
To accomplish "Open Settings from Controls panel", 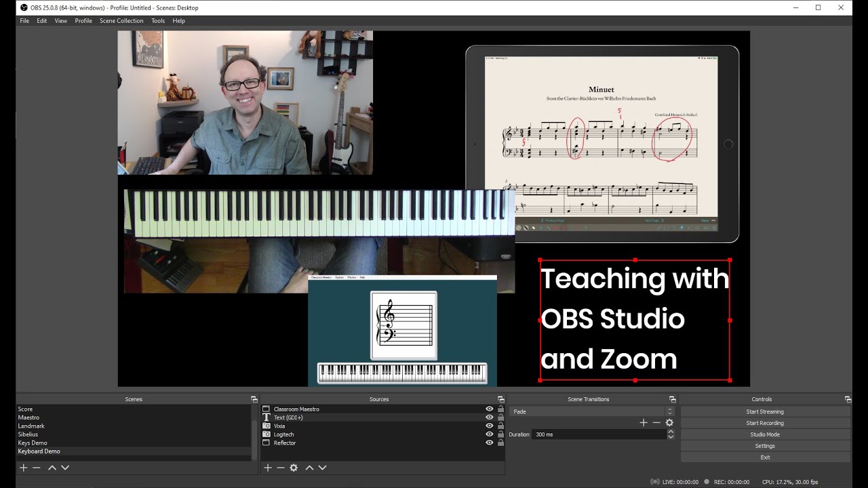I will point(765,446).
